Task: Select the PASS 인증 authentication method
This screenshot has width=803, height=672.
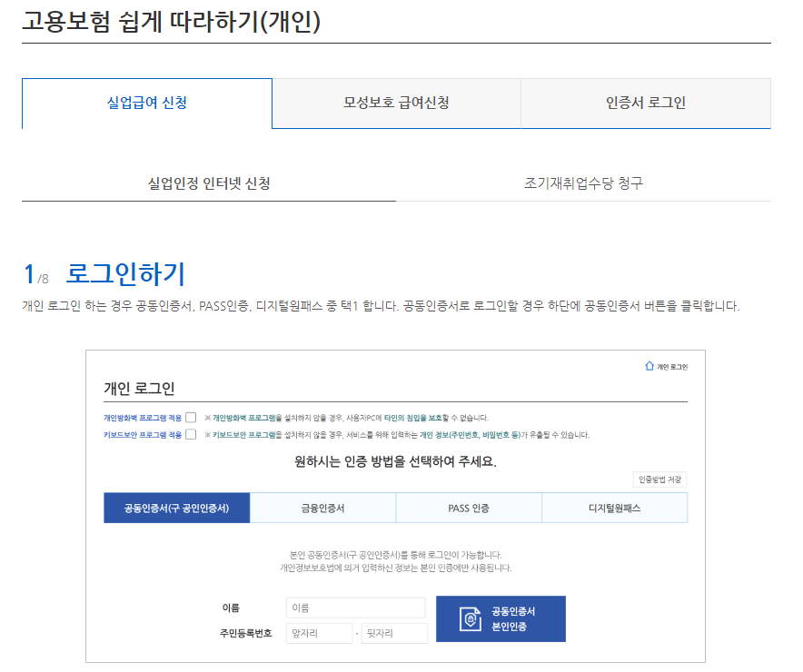Action: [468, 508]
